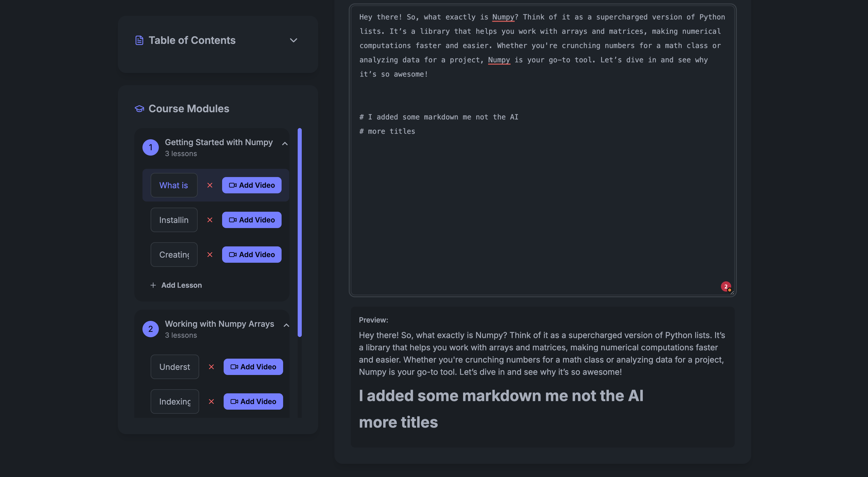Select the 'Creating' lesson item
Screen dimensions: 868x477
tap(174, 255)
